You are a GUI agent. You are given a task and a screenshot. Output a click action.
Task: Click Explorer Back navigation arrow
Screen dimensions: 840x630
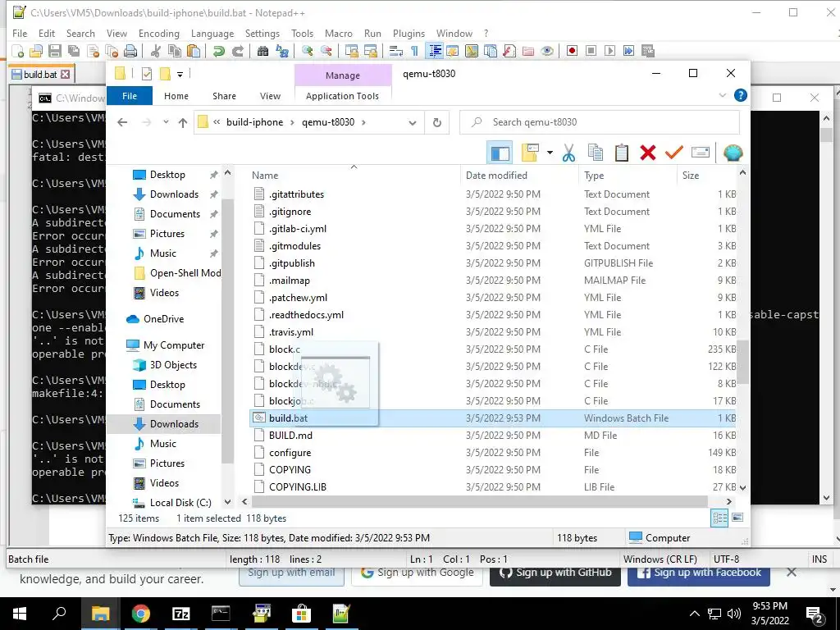(x=122, y=122)
